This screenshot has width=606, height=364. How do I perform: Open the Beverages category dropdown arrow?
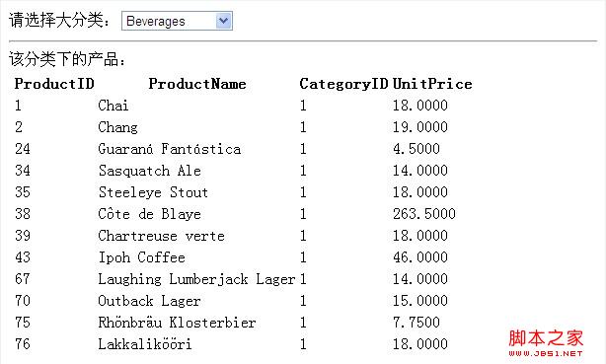[223, 21]
